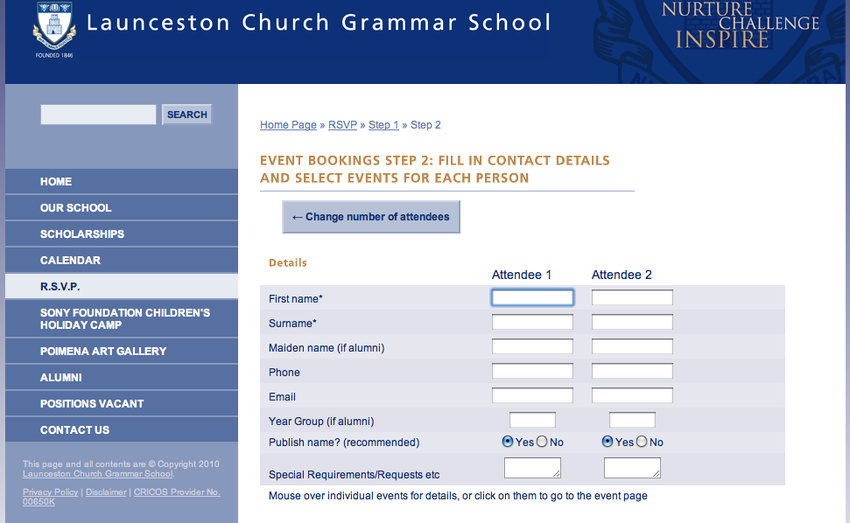Click Change number of attendees button
Image resolution: width=850 pixels, height=523 pixels.
coord(371,217)
